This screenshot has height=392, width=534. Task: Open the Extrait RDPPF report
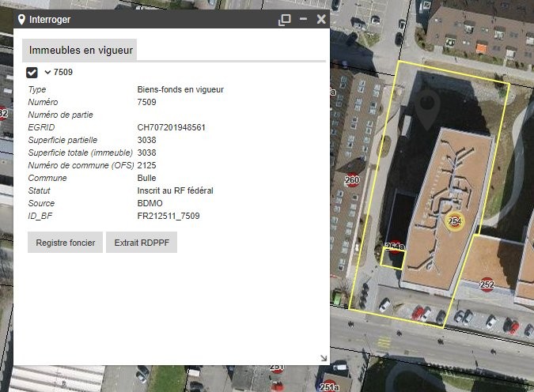142,243
